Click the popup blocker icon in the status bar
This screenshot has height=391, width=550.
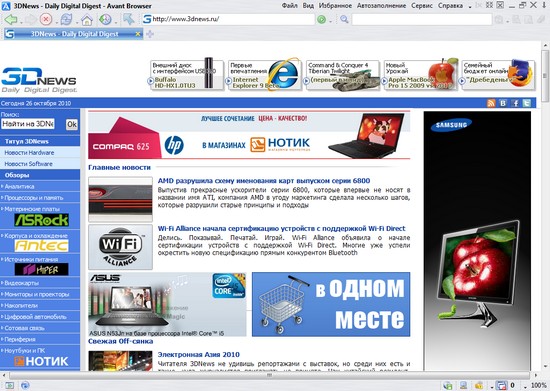tap(502, 385)
